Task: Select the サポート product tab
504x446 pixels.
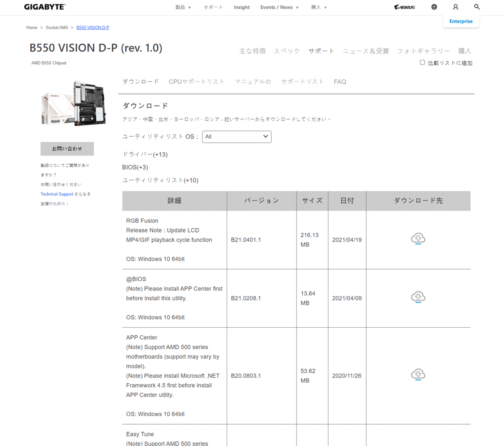Action: click(321, 51)
